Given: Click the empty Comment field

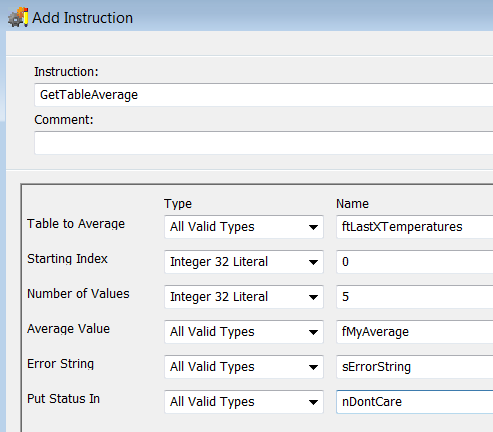Looking at the screenshot, I should 264,143.
